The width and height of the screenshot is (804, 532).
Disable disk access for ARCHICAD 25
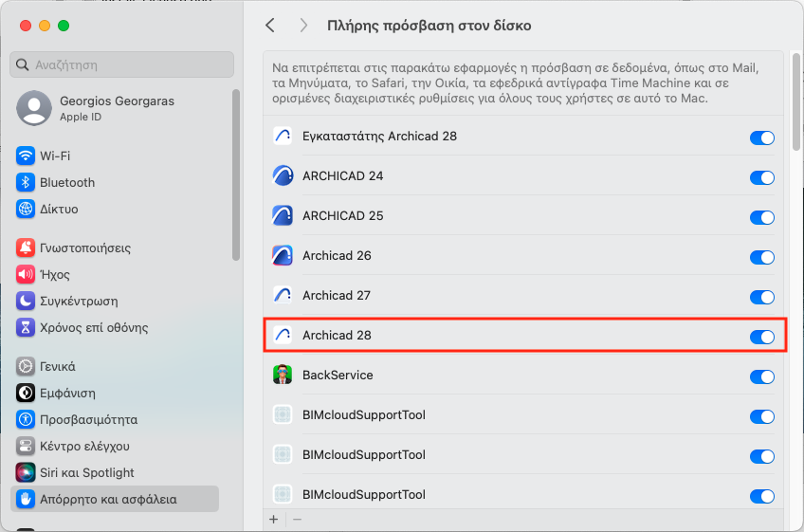coord(762,217)
